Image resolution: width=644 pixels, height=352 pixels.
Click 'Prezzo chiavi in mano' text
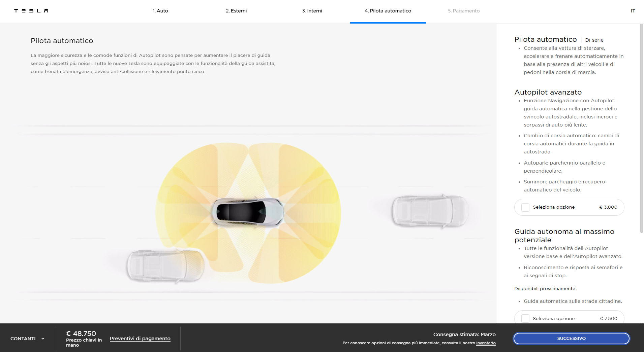[84, 343]
